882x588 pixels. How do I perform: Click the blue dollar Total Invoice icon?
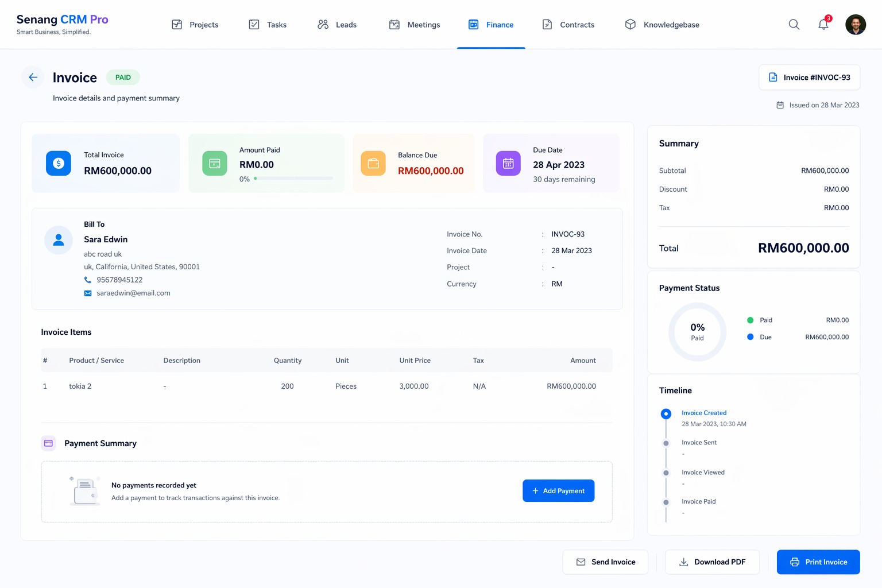(59, 164)
